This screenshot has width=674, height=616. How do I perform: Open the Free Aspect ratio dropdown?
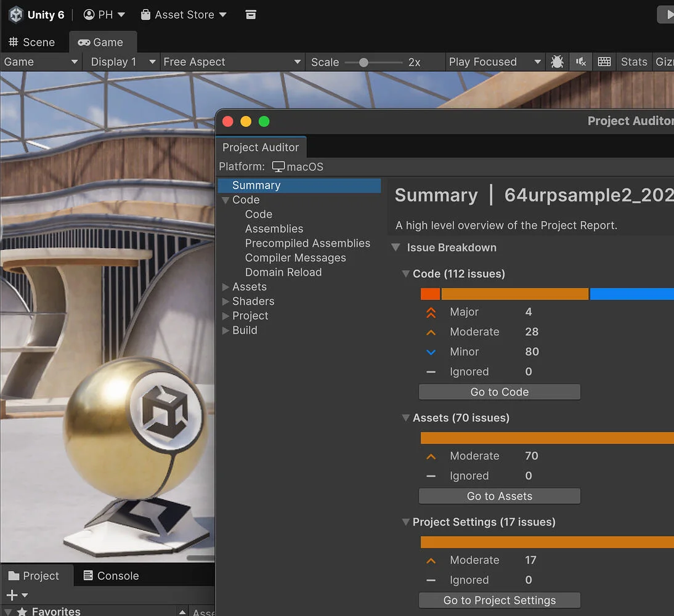point(232,62)
